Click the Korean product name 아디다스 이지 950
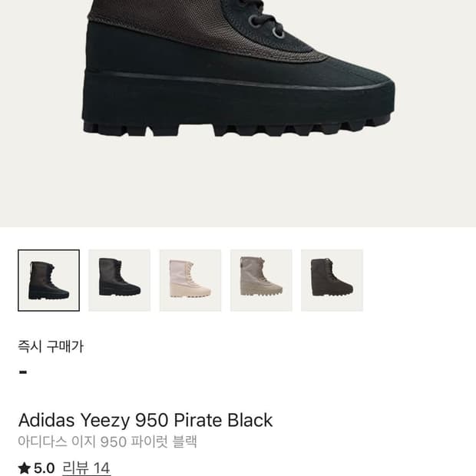476x476 pixels. [x=72, y=441]
